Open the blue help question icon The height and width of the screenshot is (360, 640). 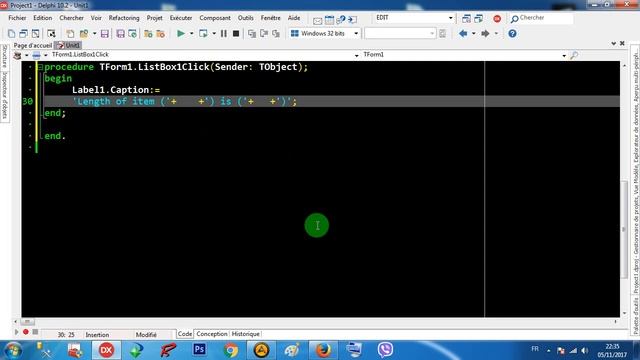coord(512,33)
